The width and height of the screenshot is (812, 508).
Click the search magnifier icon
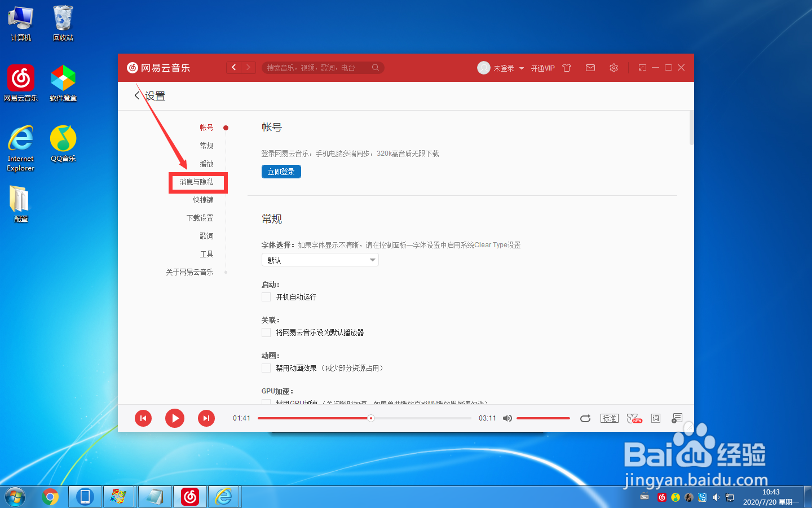pyautogui.click(x=376, y=68)
